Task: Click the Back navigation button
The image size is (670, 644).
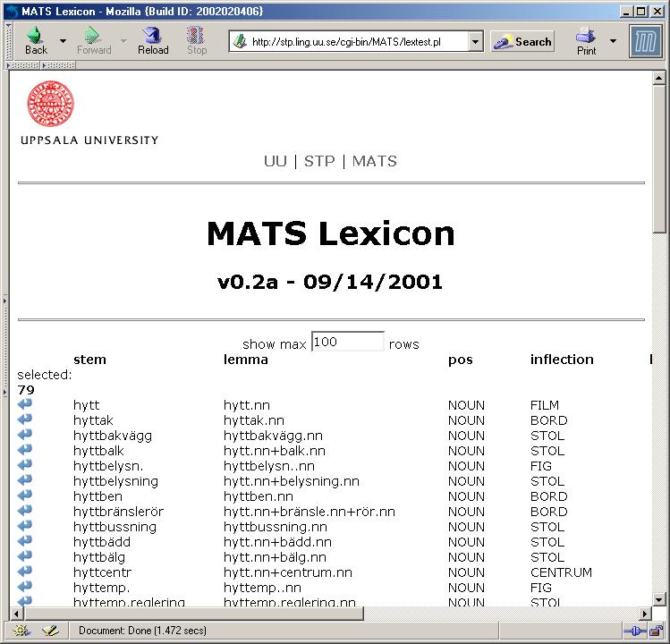Action: pos(36,41)
